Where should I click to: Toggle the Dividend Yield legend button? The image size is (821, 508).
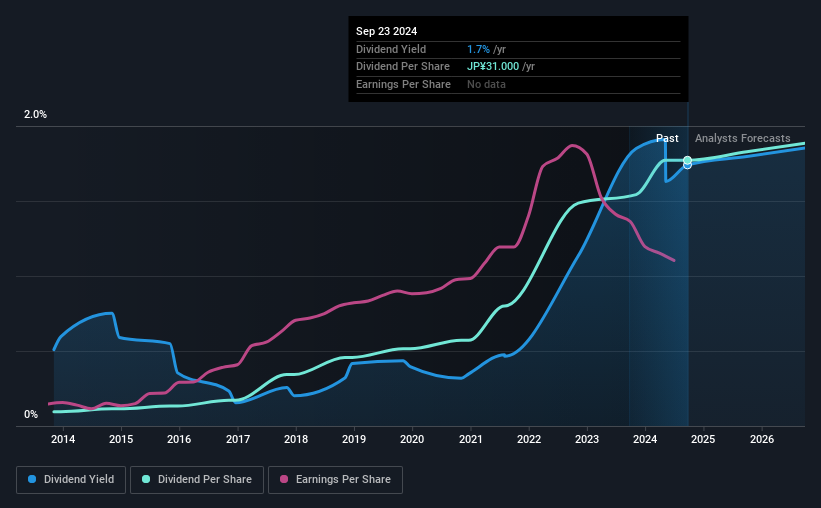[x=71, y=480]
